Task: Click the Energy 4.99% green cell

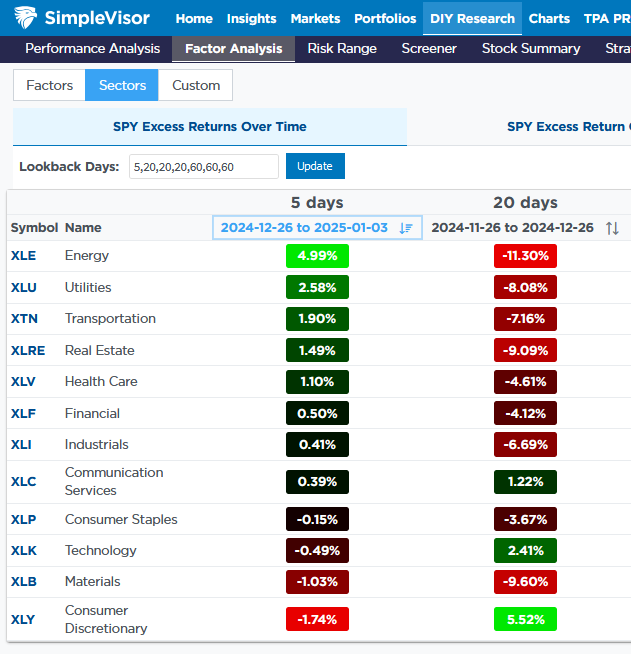Action: tap(317, 256)
